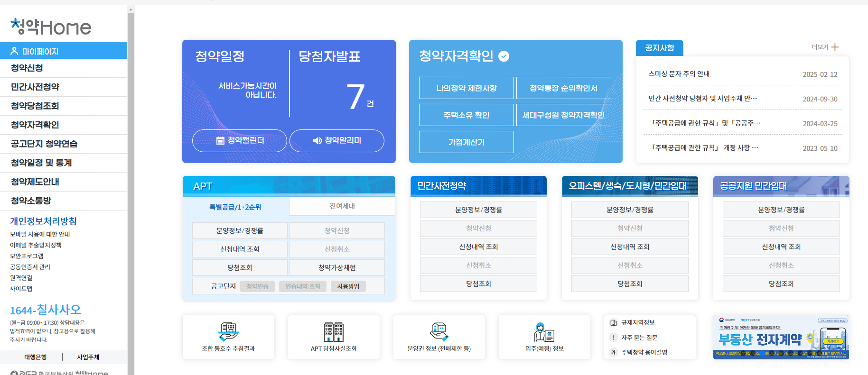
Task: Click the 청약Home logo
Action: (51, 27)
